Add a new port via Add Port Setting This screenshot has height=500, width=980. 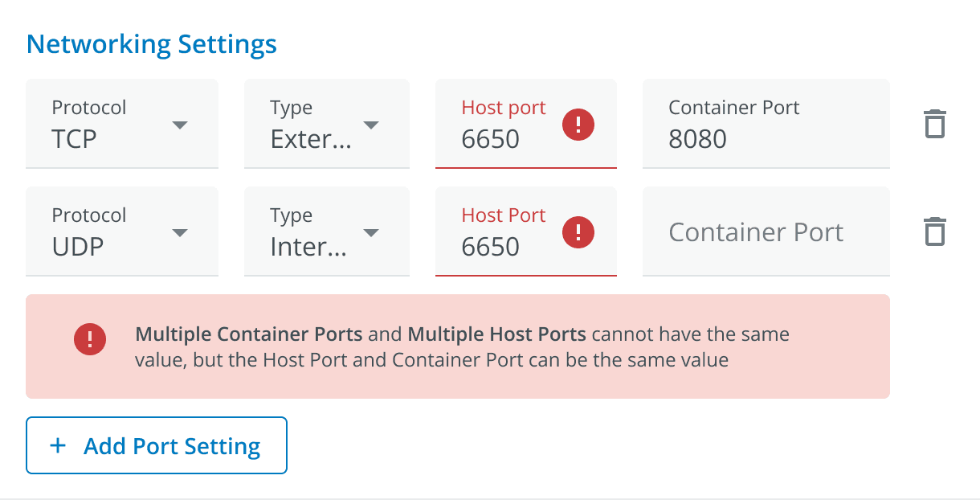(x=157, y=445)
